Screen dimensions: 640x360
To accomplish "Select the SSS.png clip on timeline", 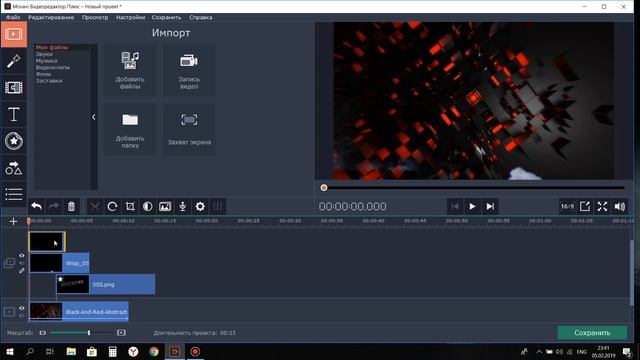I will pos(106,284).
